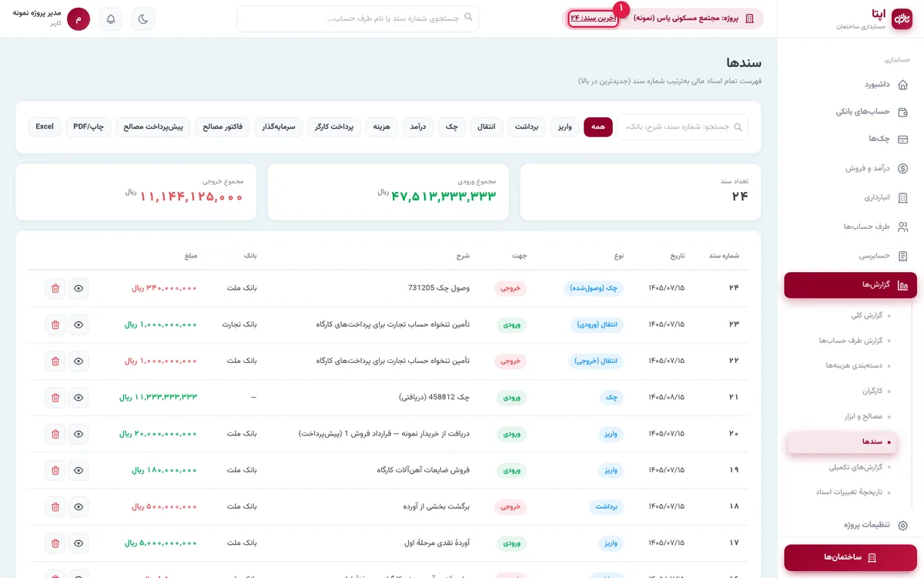The width and height of the screenshot is (924, 578).
Task: Click the building icon beside پروژه
Action: pyautogui.click(x=749, y=18)
